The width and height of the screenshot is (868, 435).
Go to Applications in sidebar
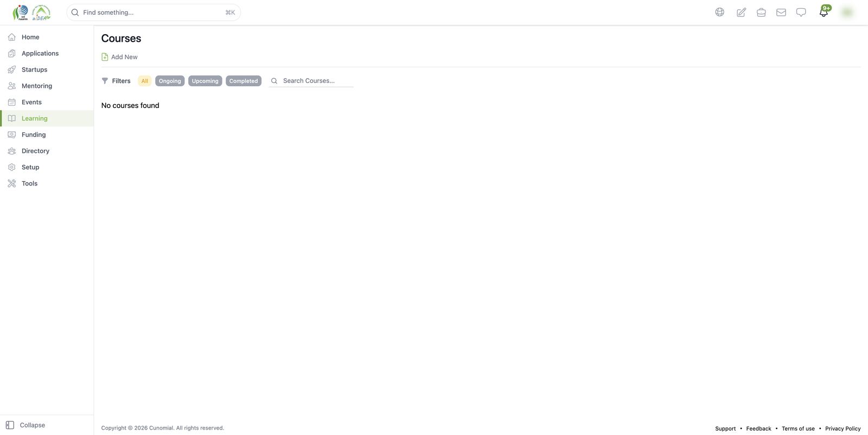(47, 53)
